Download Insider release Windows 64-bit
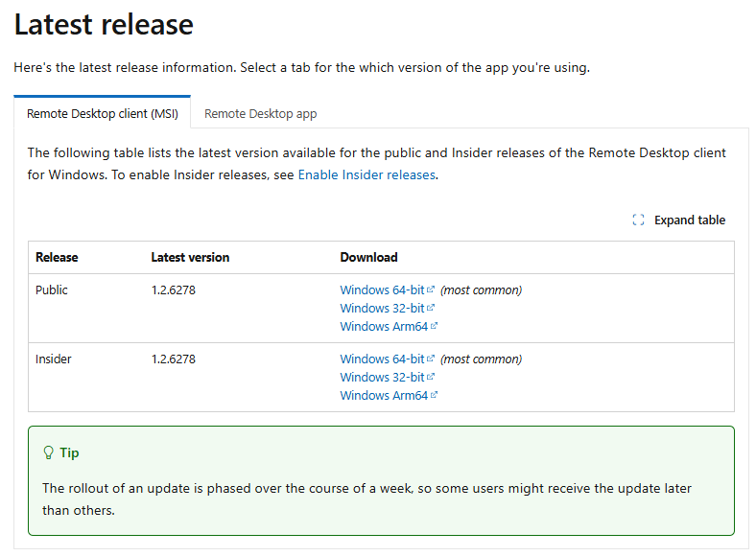The image size is (756, 556). click(382, 359)
